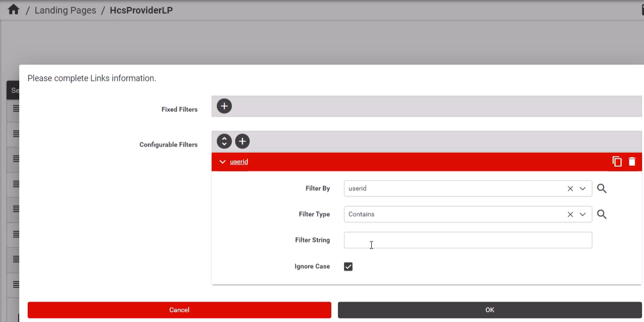The height and width of the screenshot is (322, 644).
Task: Open the Filter Type dropdown
Action: point(582,214)
